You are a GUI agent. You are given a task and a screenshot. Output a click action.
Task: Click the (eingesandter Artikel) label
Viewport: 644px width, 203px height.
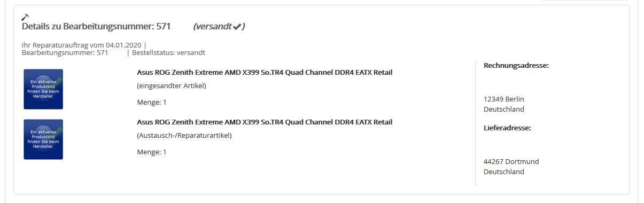pyautogui.click(x=171, y=85)
